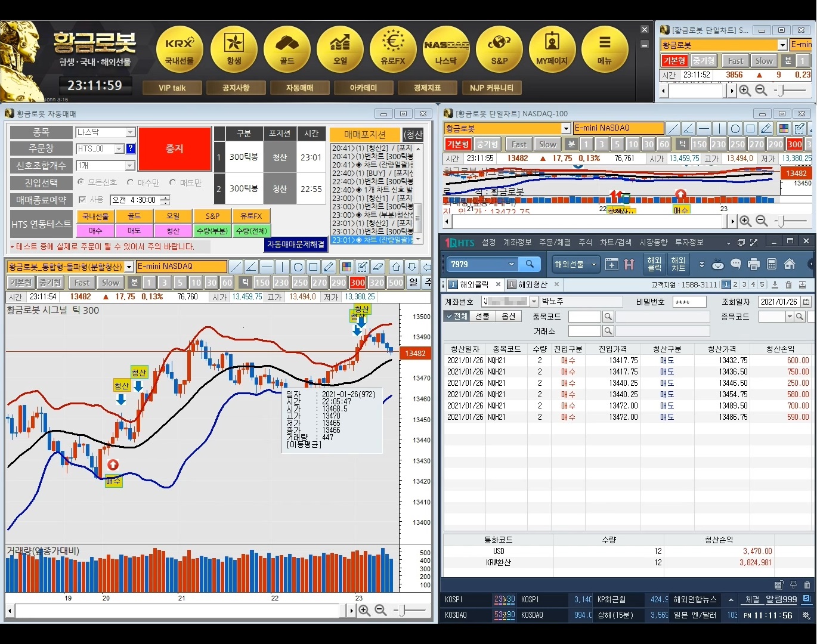
Task: Expand 황금로봇 dropdown in NASDAQ-100 chart window
Action: click(x=566, y=128)
